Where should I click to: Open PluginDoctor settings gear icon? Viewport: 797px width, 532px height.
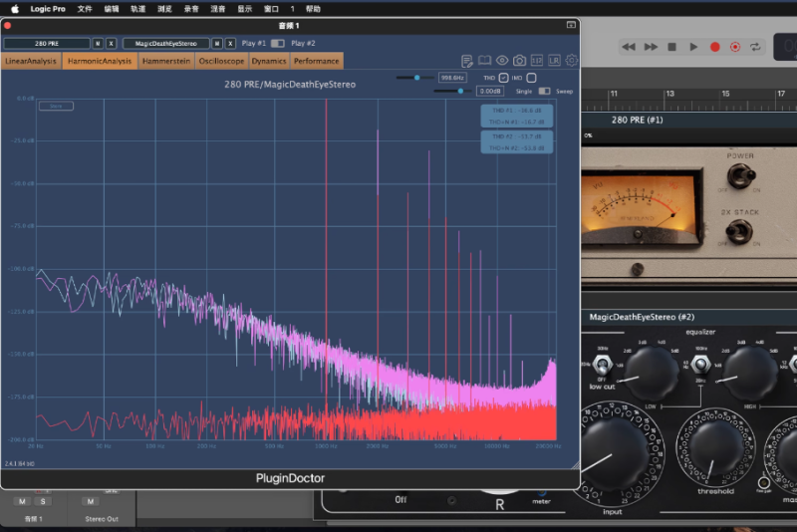571,61
